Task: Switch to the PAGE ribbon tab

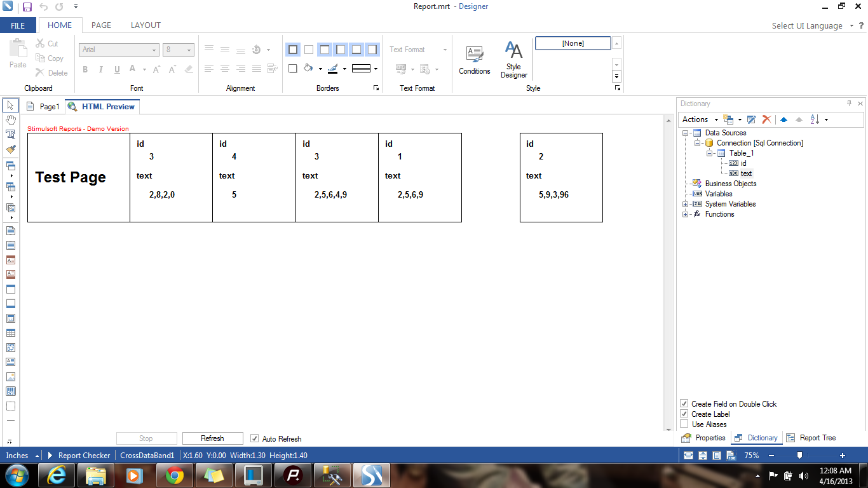Action: point(101,25)
